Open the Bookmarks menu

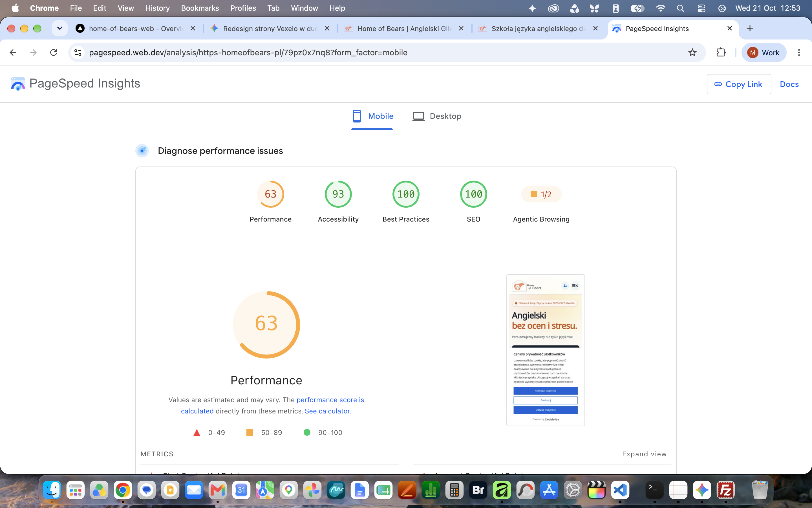pos(200,8)
